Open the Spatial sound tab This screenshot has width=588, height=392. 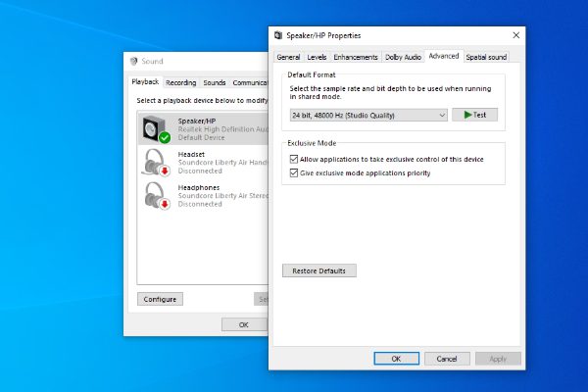click(x=486, y=57)
